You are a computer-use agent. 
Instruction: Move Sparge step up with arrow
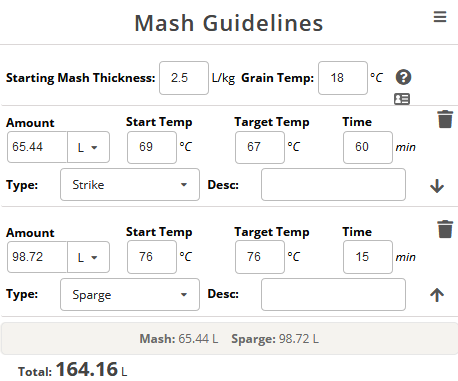pyautogui.click(x=437, y=295)
